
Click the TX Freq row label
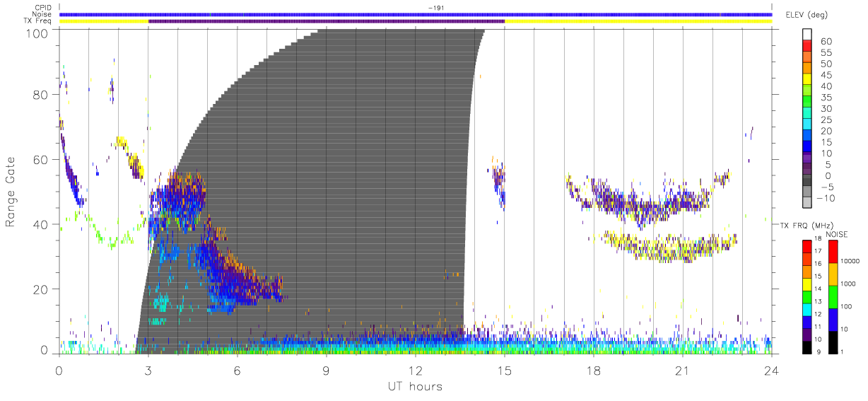39,22
